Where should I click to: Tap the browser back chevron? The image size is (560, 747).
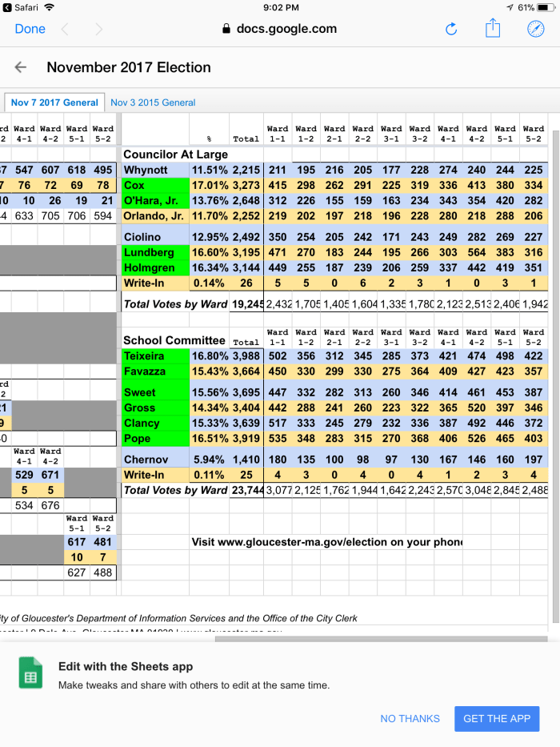(x=65, y=29)
